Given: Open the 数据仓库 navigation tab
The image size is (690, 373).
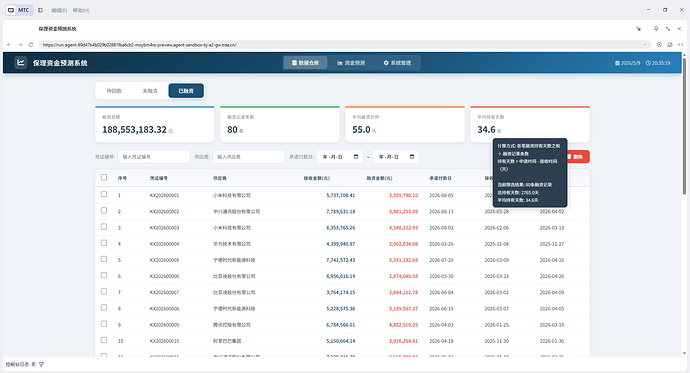Looking at the screenshot, I should (x=305, y=63).
